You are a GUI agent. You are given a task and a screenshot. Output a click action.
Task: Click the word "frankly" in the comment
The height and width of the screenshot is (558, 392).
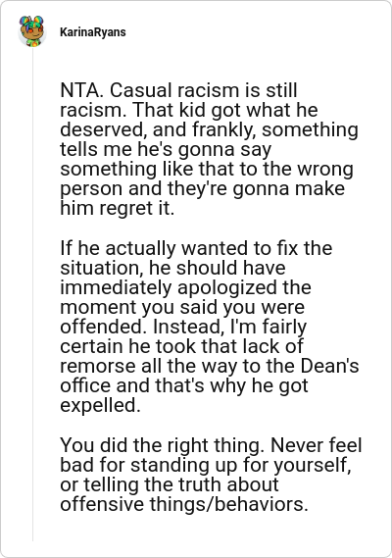tap(224, 130)
